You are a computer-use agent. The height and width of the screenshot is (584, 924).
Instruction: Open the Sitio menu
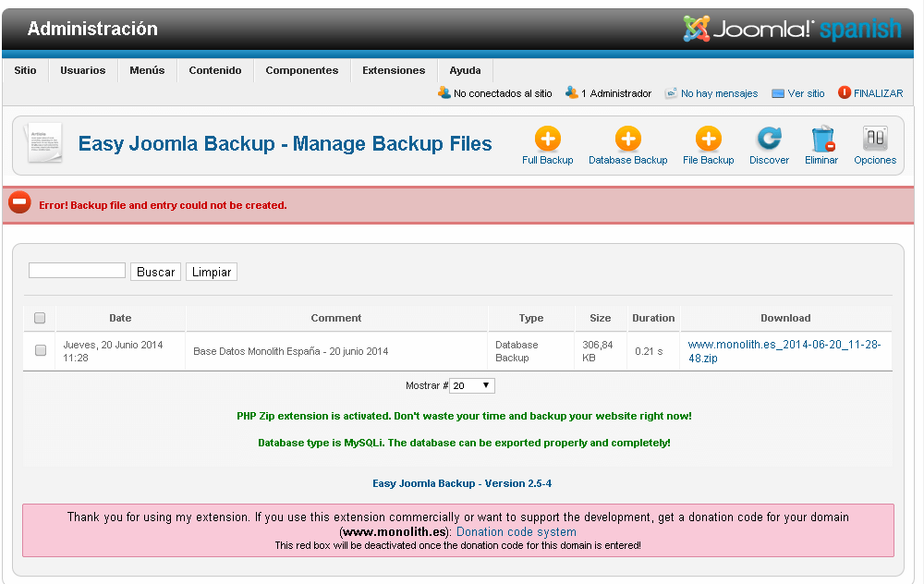pyautogui.click(x=25, y=70)
